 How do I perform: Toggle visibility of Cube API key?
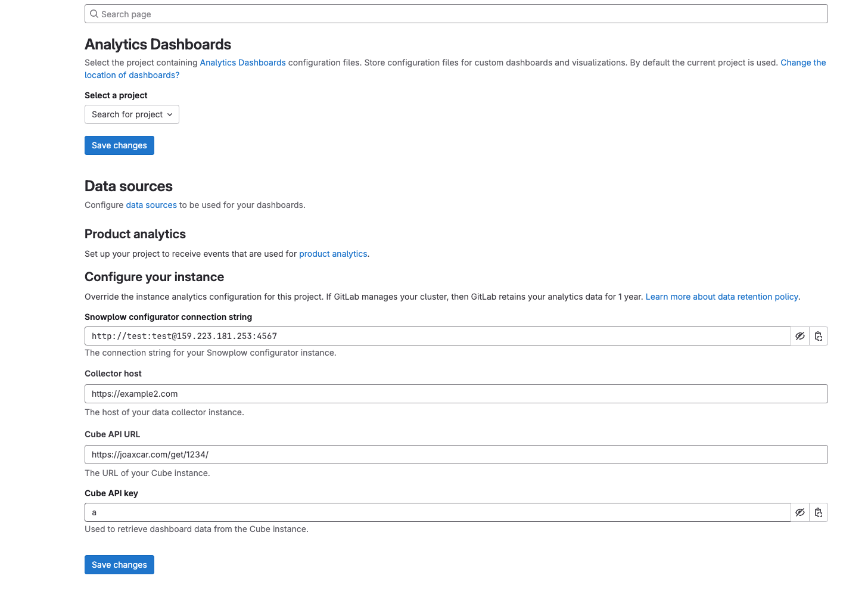(800, 512)
